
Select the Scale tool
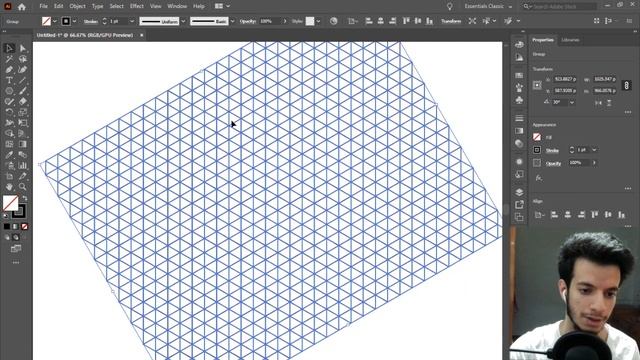[22, 112]
